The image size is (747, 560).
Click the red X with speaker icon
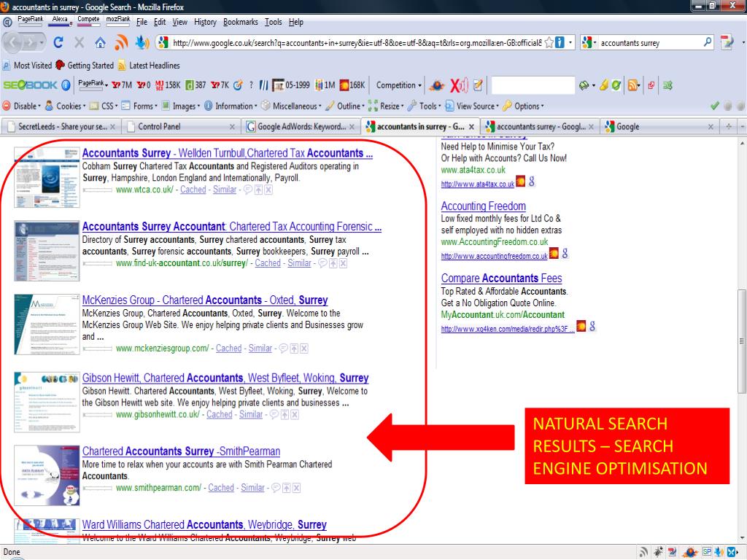460,85
